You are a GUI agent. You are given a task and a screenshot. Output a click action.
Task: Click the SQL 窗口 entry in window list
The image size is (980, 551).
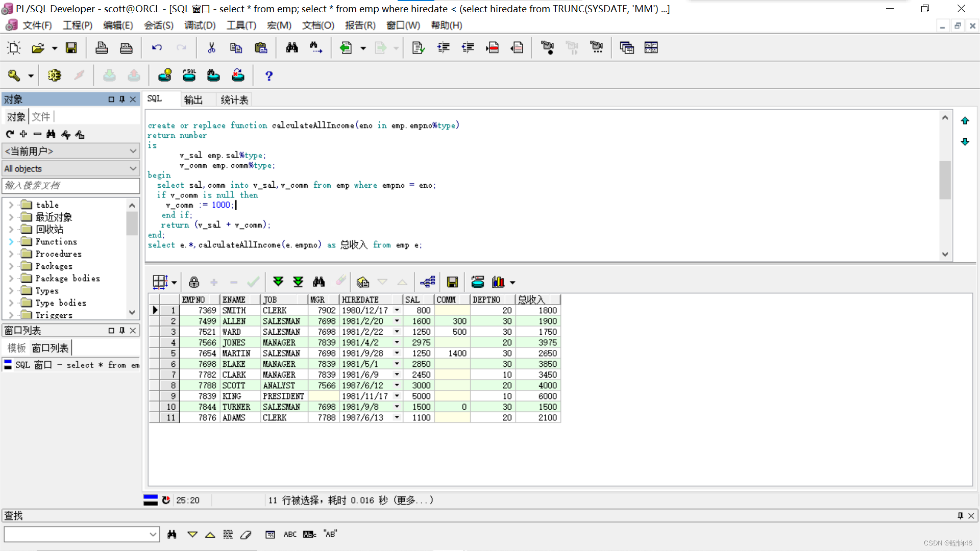click(71, 365)
